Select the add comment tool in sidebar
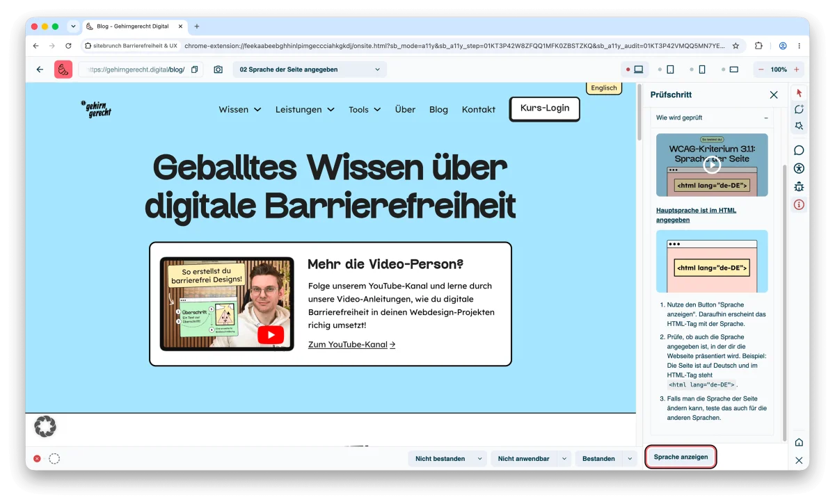Screen dimensions: 835x504 tap(799, 109)
